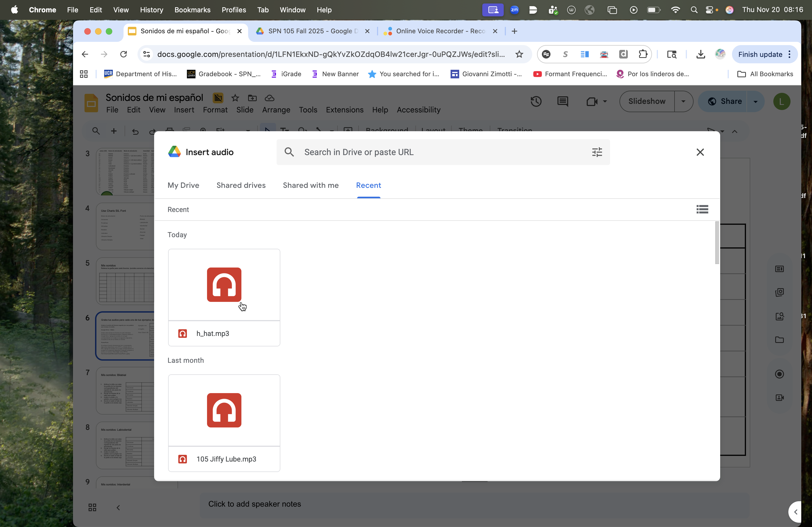812x527 pixels.
Task: Select slide 5 Mis sonidos thumbnail
Action: (x=125, y=281)
